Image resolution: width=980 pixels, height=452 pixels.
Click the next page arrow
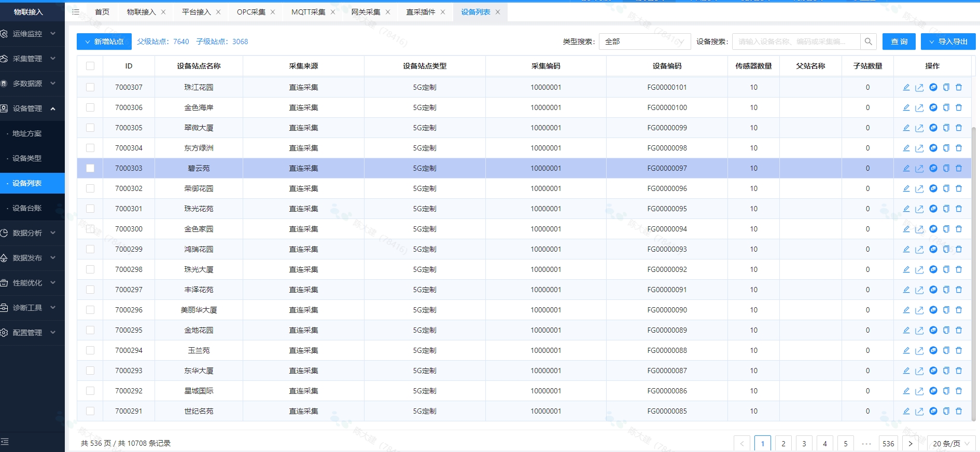pyautogui.click(x=911, y=444)
